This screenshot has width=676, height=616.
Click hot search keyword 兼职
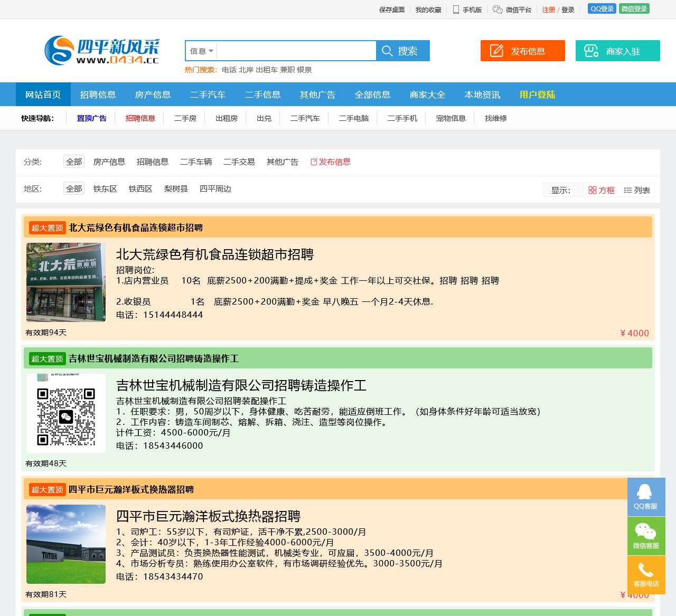click(x=287, y=70)
